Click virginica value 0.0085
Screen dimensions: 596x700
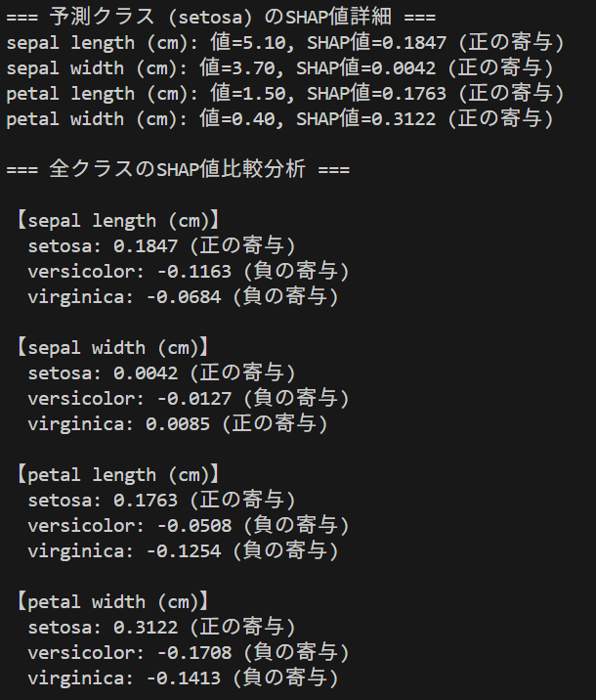[178, 424]
